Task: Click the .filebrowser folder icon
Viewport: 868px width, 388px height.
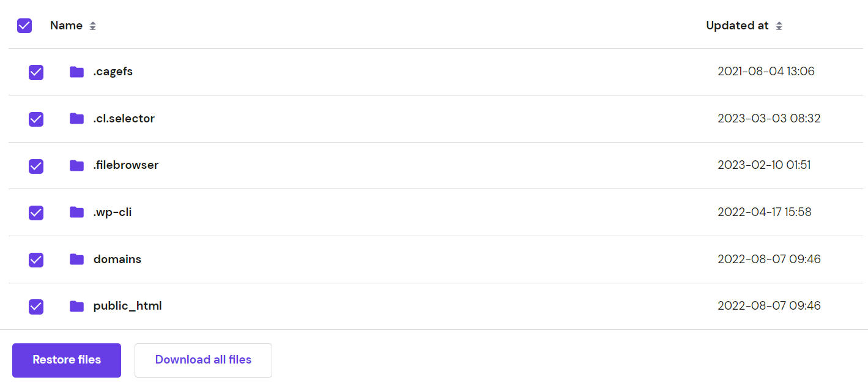Action: [x=76, y=165]
